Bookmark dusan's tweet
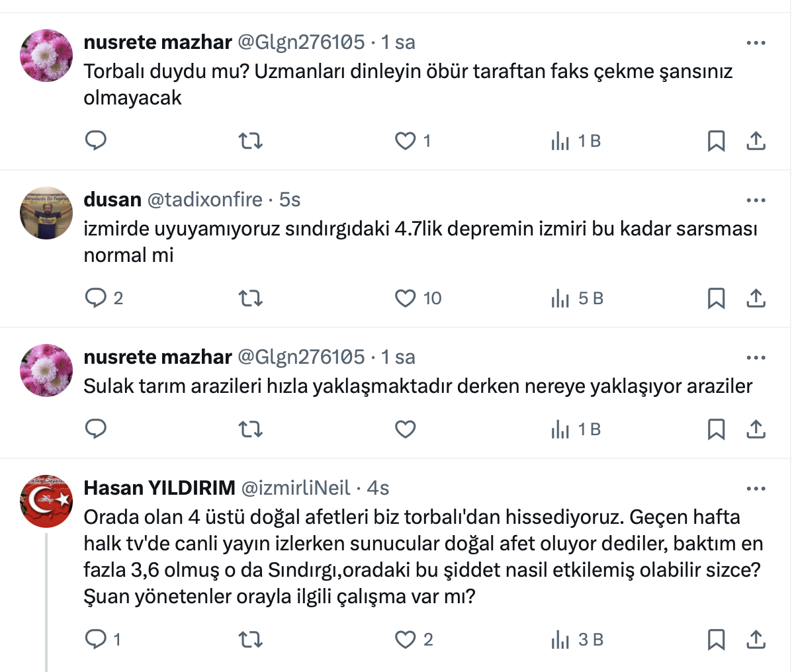The image size is (794, 672). pos(716,298)
